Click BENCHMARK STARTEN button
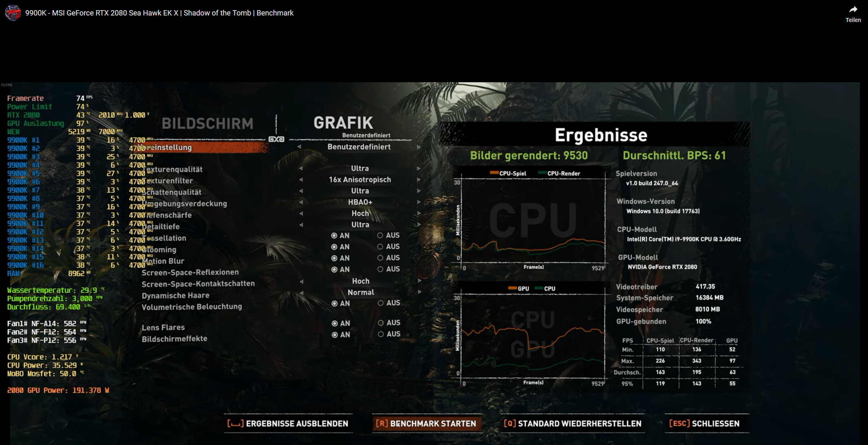Screen dimensions: 868x445 (427, 423)
